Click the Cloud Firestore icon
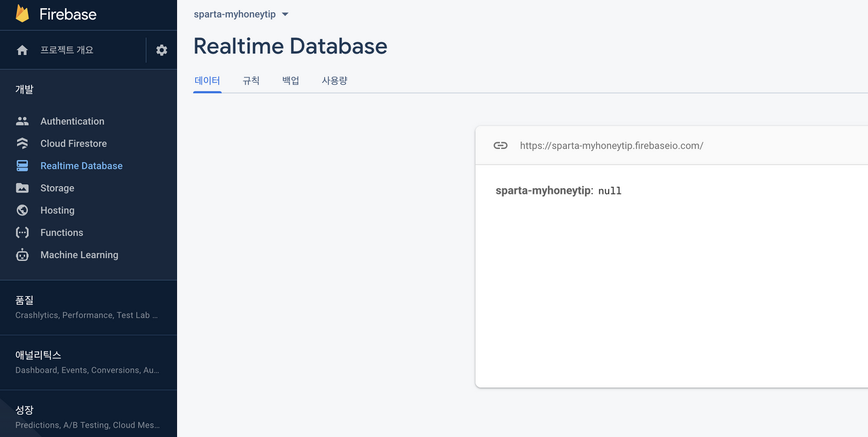 (22, 144)
